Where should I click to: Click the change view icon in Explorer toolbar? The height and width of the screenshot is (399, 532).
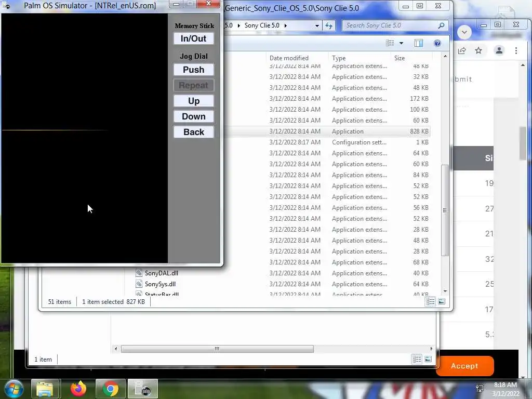click(390, 43)
